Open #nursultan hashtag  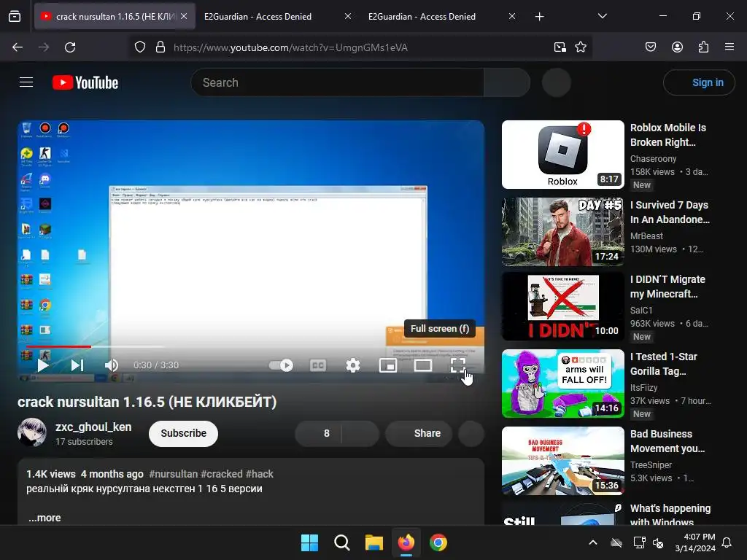[x=173, y=474]
